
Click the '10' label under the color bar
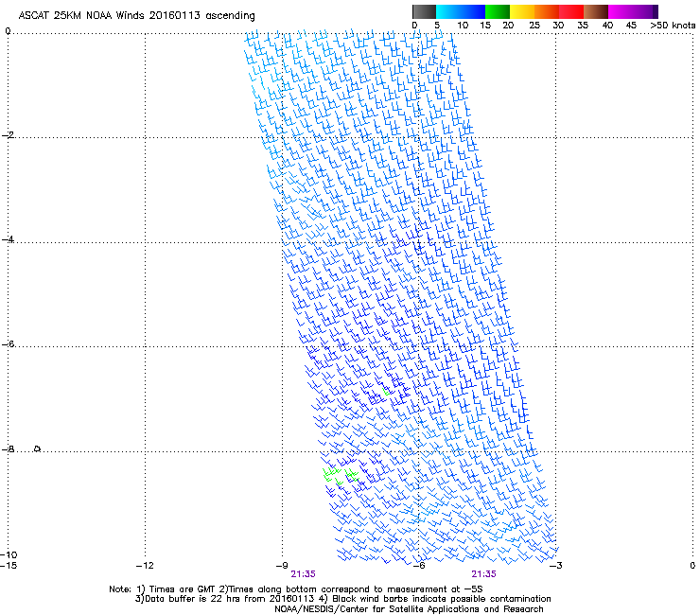(463, 26)
